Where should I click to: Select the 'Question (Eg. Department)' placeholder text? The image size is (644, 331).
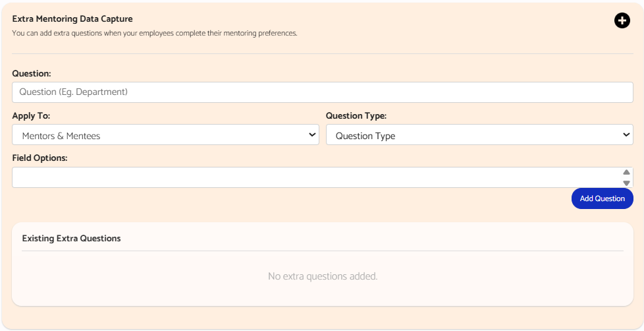tap(74, 92)
